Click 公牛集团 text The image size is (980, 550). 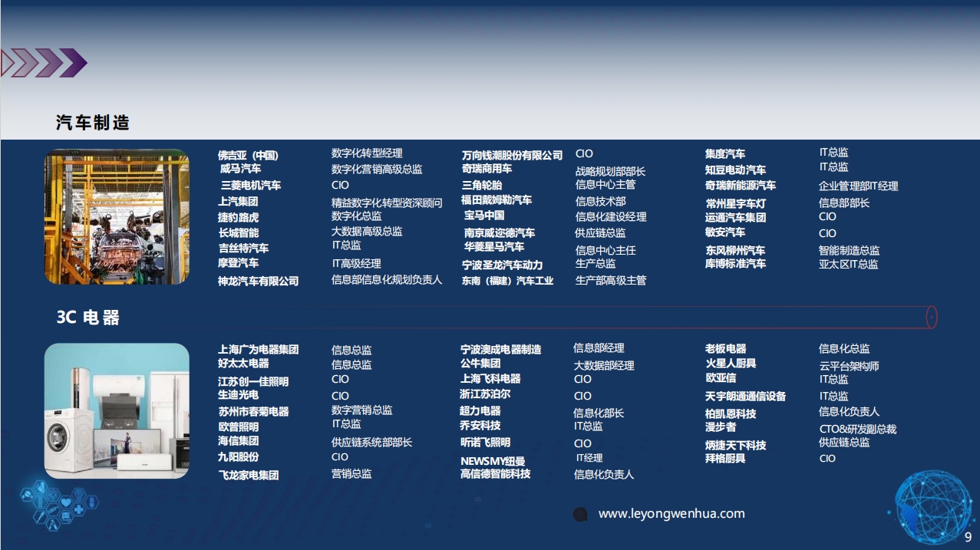coord(480,364)
